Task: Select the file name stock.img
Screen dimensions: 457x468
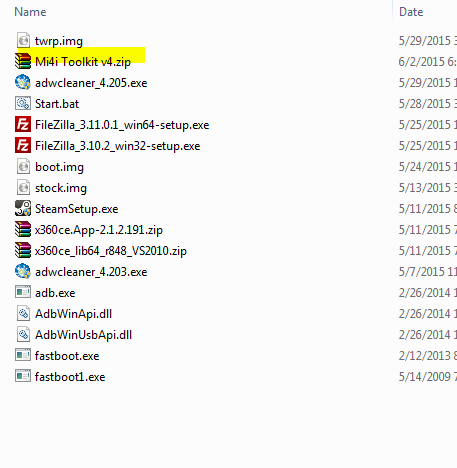Action: click(61, 188)
